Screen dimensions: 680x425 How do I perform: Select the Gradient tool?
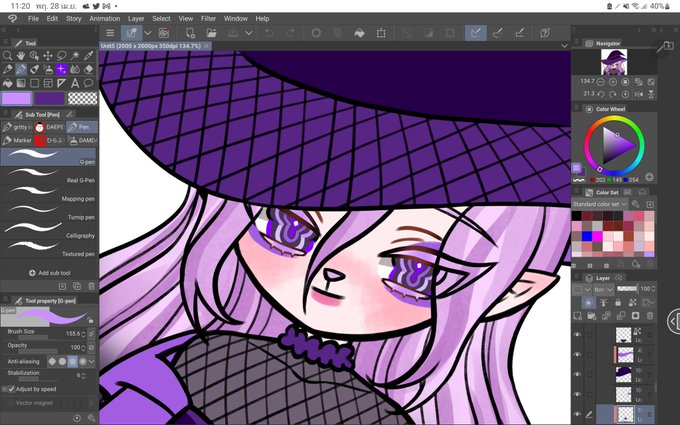point(21,83)
